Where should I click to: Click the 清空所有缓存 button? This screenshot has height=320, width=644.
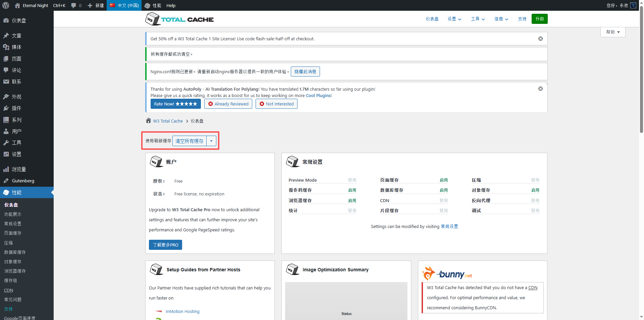pyautogui.click(x=190, y=141)
